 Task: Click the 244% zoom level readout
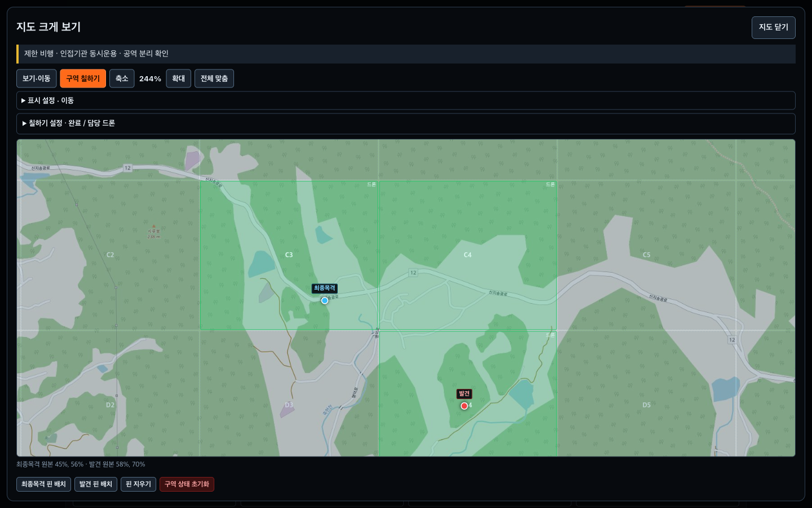(x=150, y=79)
